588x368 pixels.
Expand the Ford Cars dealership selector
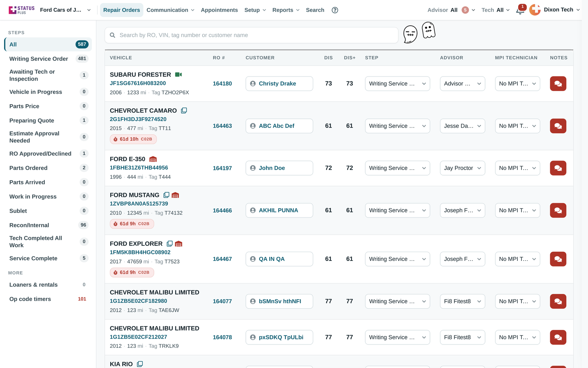point(65,10)
